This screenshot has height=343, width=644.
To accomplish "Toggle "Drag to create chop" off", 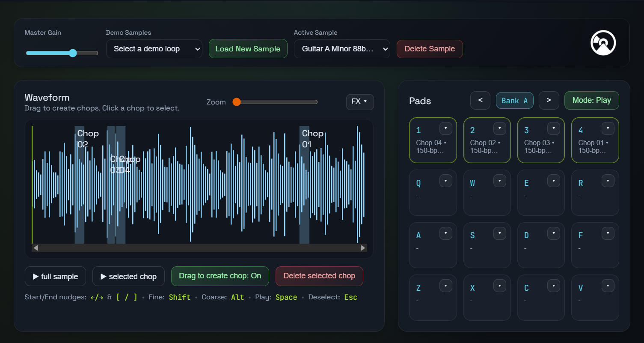I will (220, 276).
